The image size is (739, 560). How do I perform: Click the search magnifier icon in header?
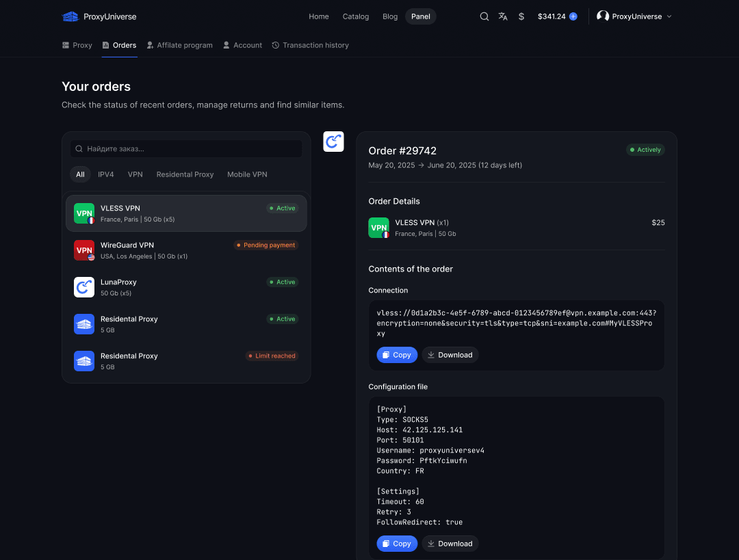[484, 16]
